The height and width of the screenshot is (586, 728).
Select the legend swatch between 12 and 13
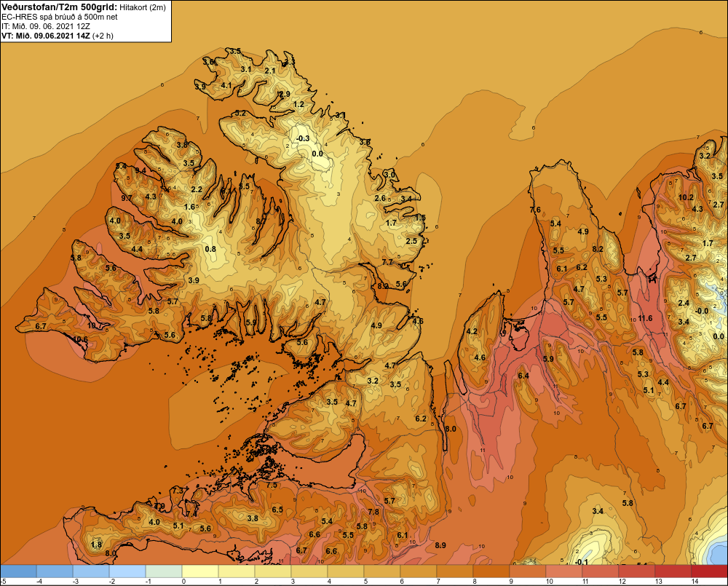636,571
